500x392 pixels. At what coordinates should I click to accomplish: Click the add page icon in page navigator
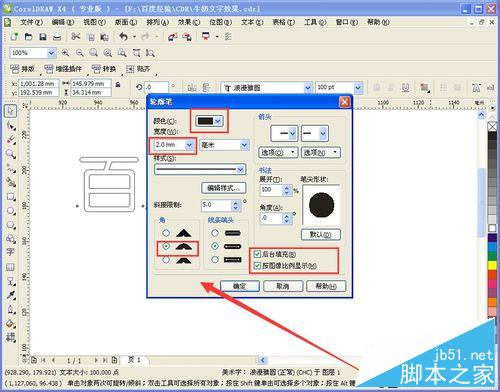[x=114, y=360]
